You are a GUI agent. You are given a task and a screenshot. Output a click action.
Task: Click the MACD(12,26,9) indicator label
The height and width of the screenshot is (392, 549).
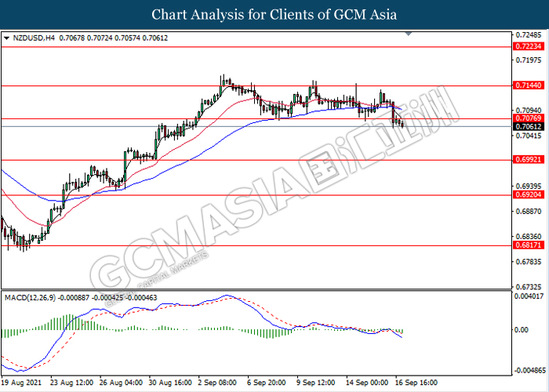pos(30,298)
